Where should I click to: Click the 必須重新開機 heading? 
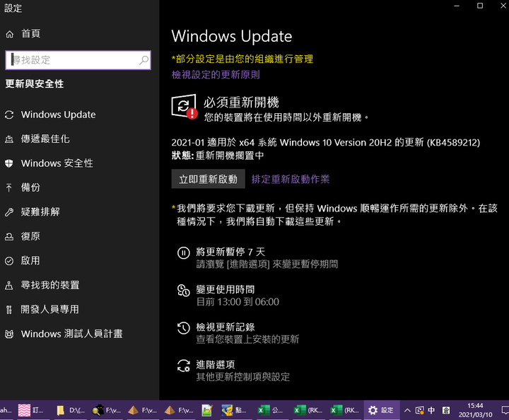[241, 103]
